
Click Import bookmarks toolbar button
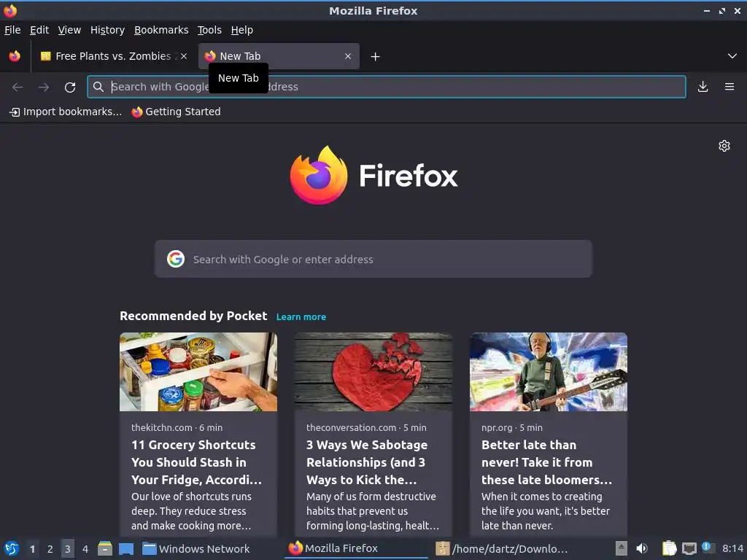point(66,112)
